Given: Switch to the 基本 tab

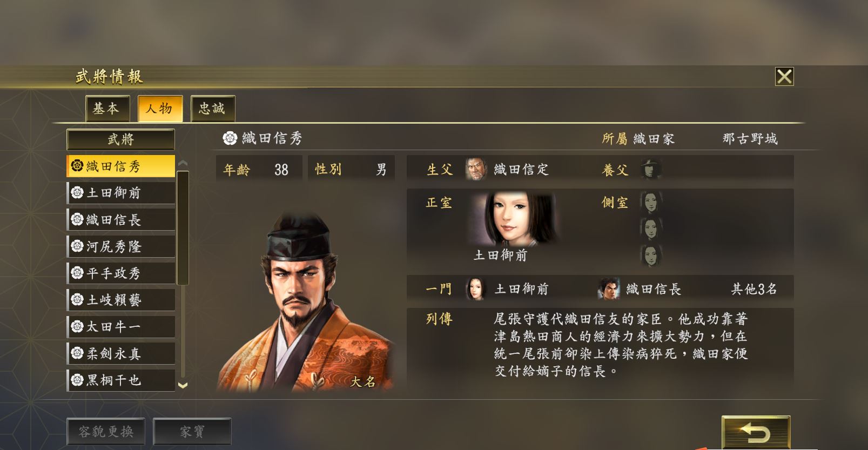Looking at the screenshot, I should (107, 109).
